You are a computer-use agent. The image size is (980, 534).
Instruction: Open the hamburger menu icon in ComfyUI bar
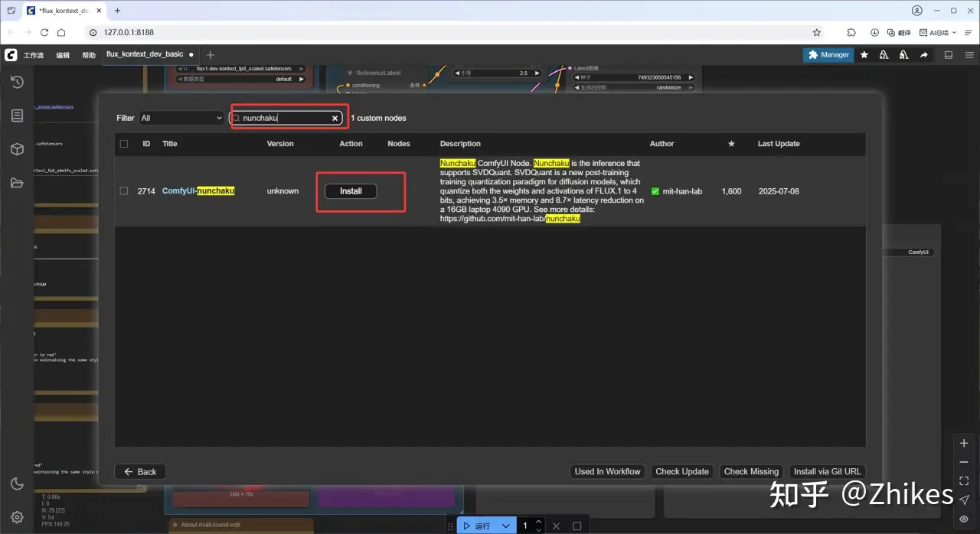(969, 55)
